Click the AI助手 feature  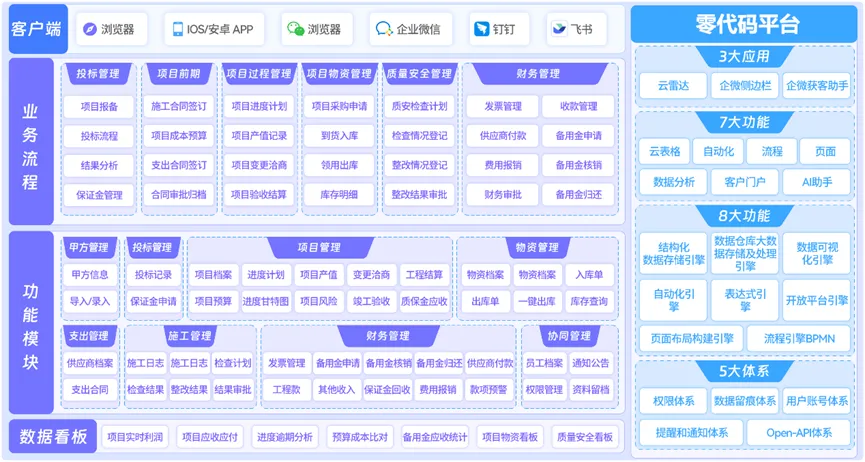[816, 182]
